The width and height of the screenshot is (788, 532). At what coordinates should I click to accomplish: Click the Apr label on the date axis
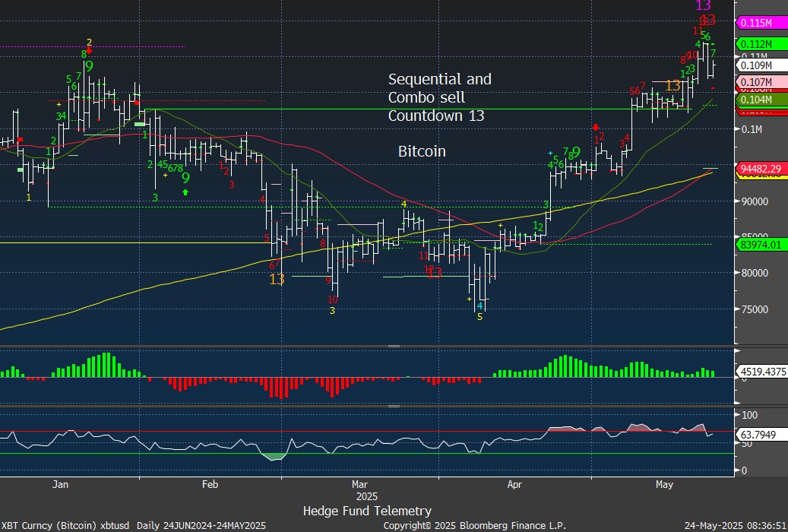514,484
